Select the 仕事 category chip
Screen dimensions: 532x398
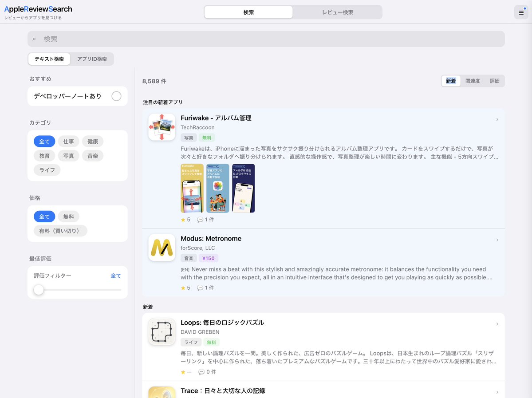68,142
